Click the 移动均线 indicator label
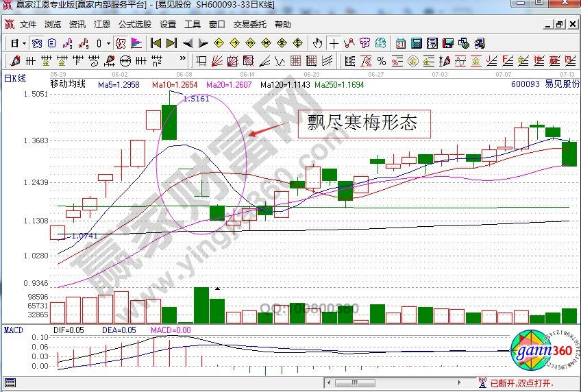Viewport: 581px width, 392px height. 68,84
